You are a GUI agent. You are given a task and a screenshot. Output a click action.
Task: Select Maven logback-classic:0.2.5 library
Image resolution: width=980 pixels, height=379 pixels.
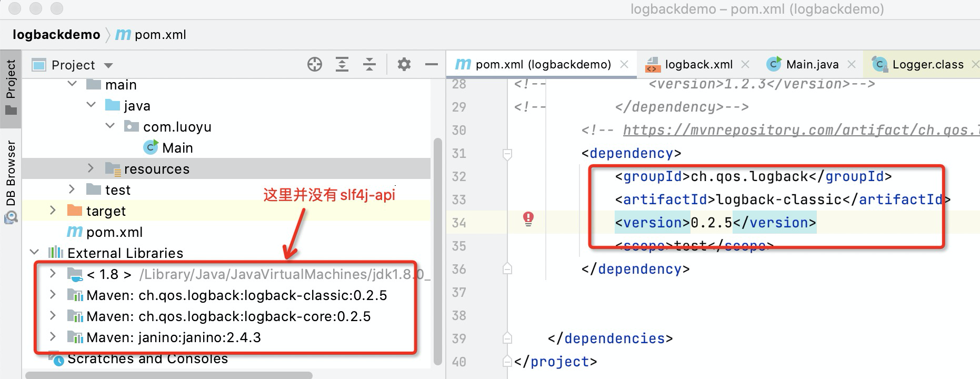(236, 295)
